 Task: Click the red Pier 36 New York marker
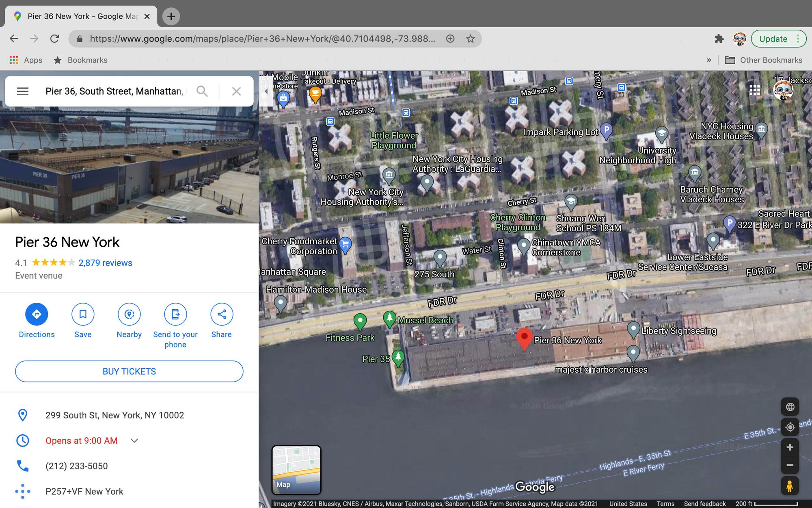(524, 339)
